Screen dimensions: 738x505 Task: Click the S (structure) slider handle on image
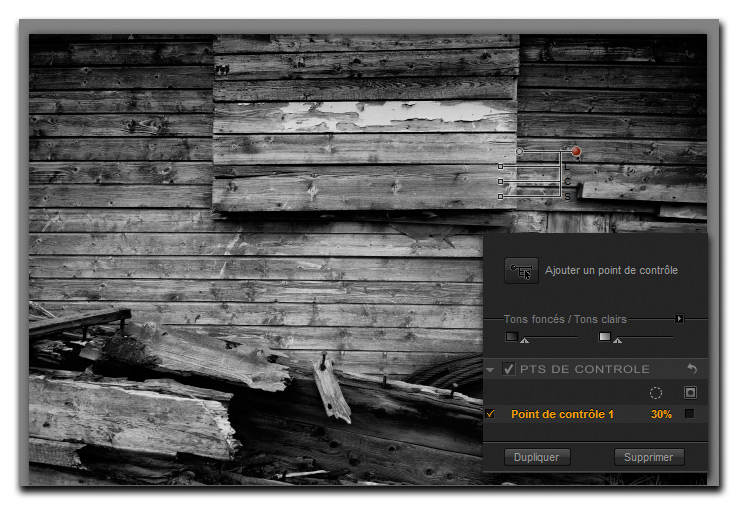(x=500, y=197)
